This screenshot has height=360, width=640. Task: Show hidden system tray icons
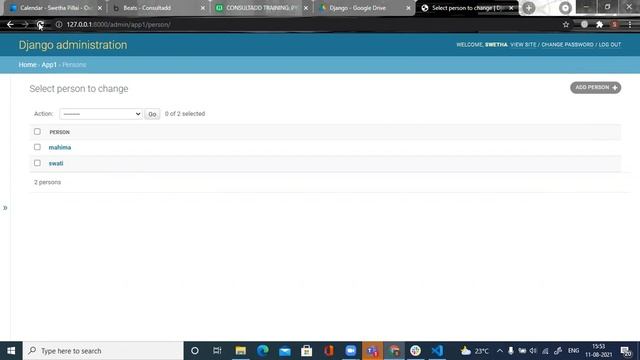point(500,351)
